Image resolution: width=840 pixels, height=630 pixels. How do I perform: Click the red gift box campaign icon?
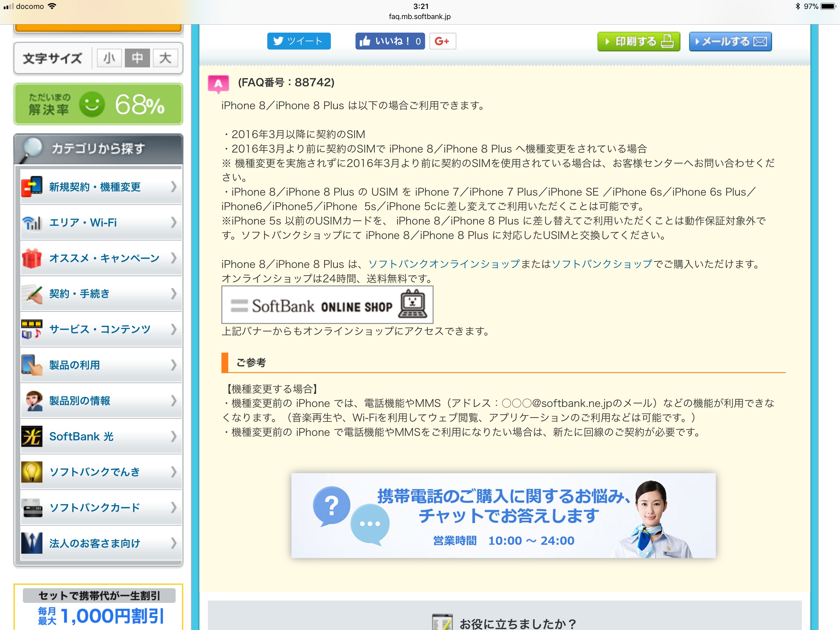[32, 258]
